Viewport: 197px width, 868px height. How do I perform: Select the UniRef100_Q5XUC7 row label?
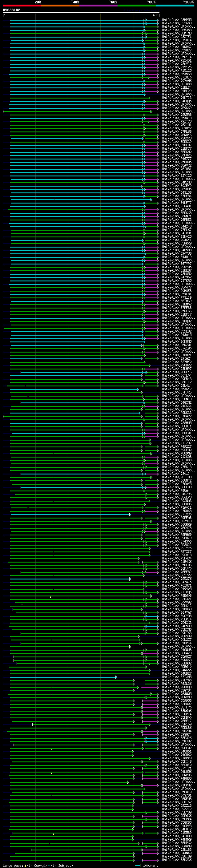[x=177, y=50]
